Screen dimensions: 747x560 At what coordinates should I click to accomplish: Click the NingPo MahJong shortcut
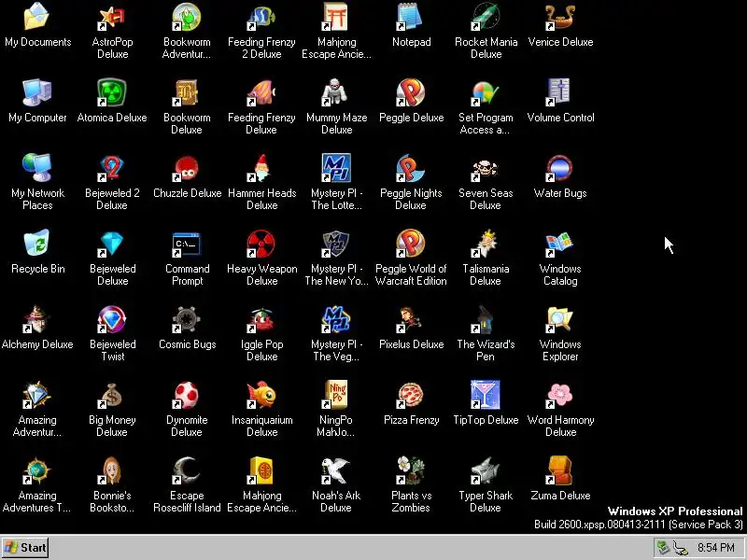336,395
